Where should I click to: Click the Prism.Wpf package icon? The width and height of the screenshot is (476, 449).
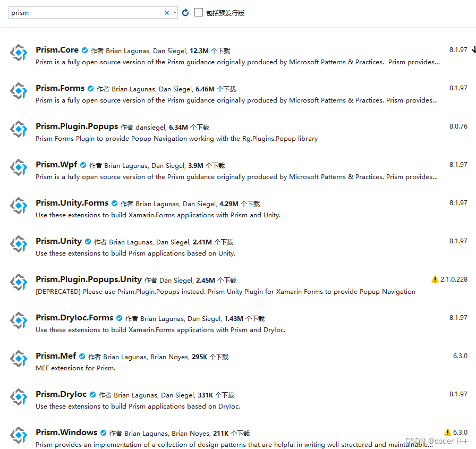click(19, 167)
